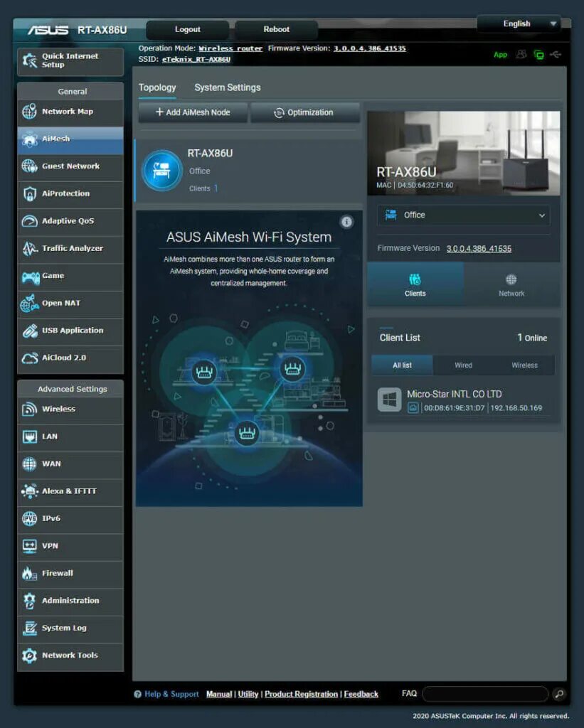Click the Alexa & IFTTT icon
Screen dimensions: 584x728
[29, 491]
